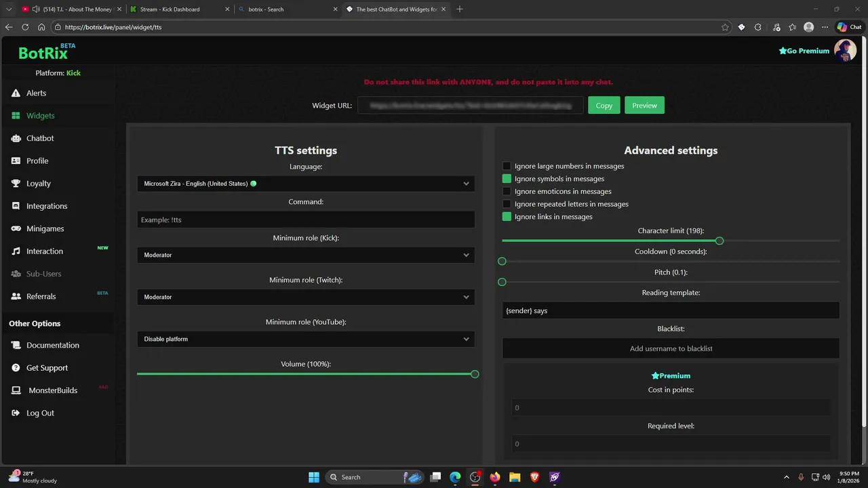Open Minimum role (Twitch) dropdown
Viewport: 868px width, 488px height.
tap(306, 297)
